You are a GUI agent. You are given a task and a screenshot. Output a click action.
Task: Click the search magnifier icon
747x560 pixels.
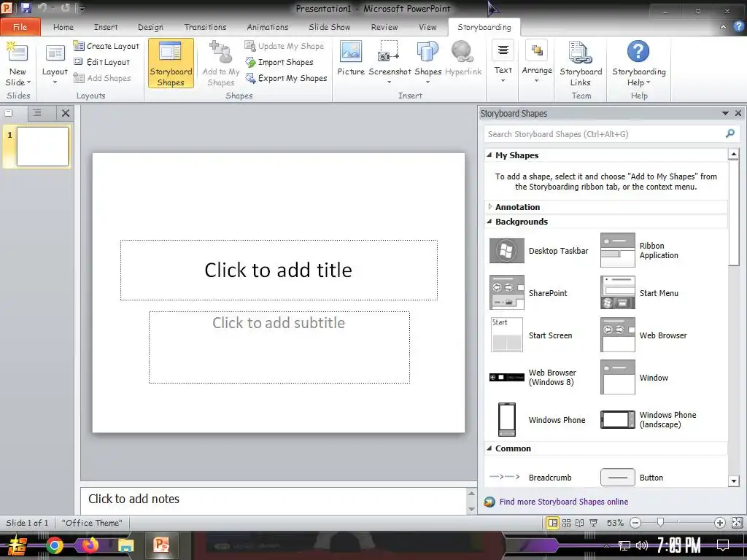point(729,134)
